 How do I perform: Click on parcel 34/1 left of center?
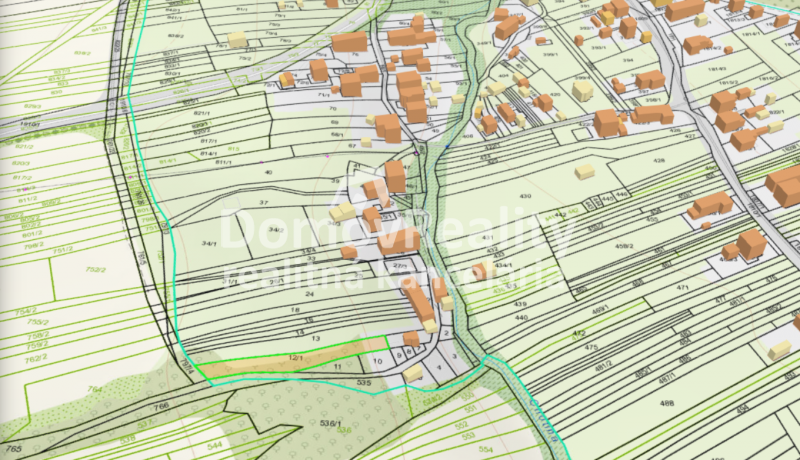pyautogui.click(x=208, y=242)
